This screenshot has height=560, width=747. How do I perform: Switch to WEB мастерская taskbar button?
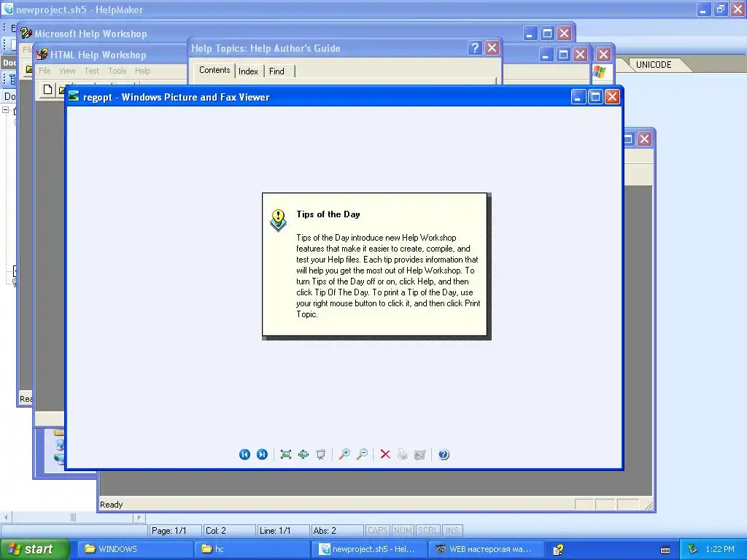pyautogui.click(x=485, y=549)
